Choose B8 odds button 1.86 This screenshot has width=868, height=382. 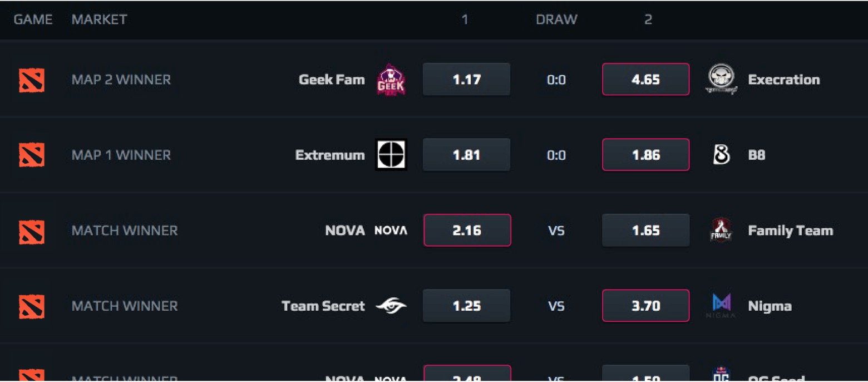[646, 155]
